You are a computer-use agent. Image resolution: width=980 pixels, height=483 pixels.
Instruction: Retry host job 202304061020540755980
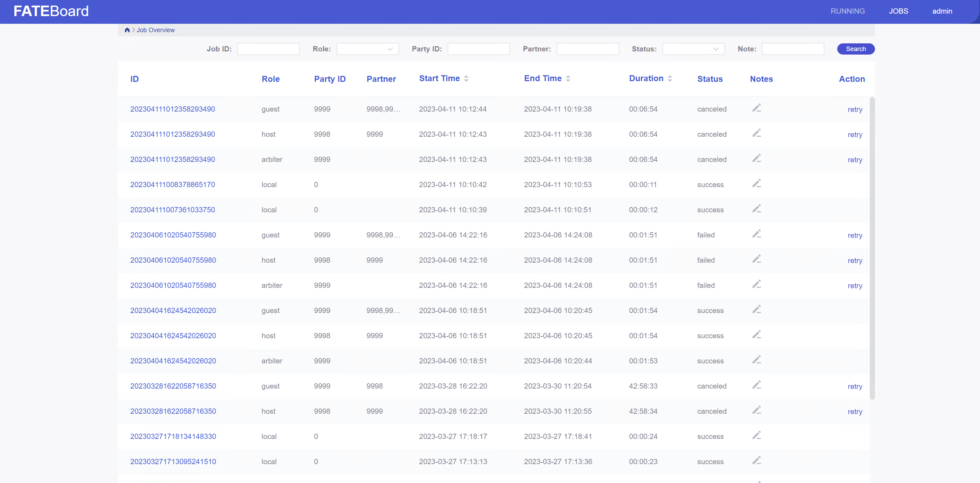[854, 260]
